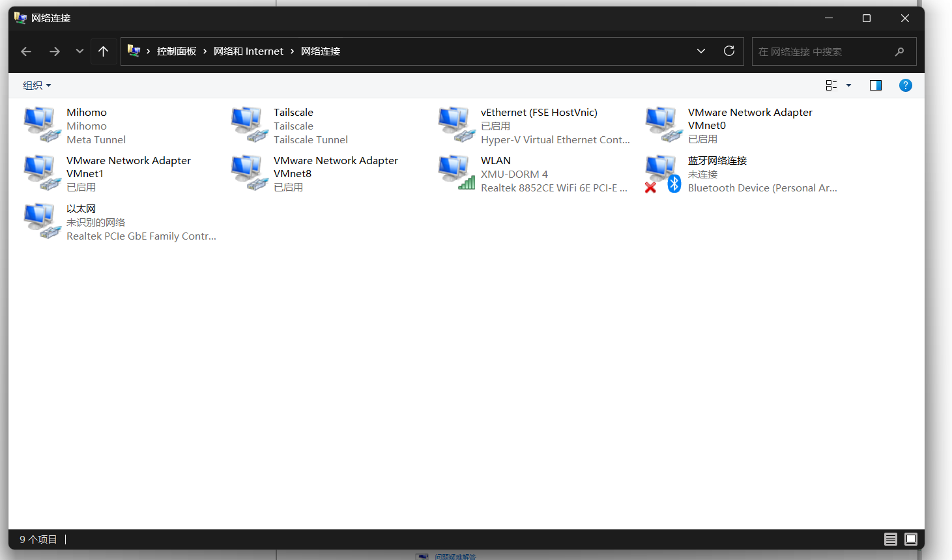This screenshot has width=952, height=560.
Task: Refresh the network connections list
Action: (x=729, y=51)
